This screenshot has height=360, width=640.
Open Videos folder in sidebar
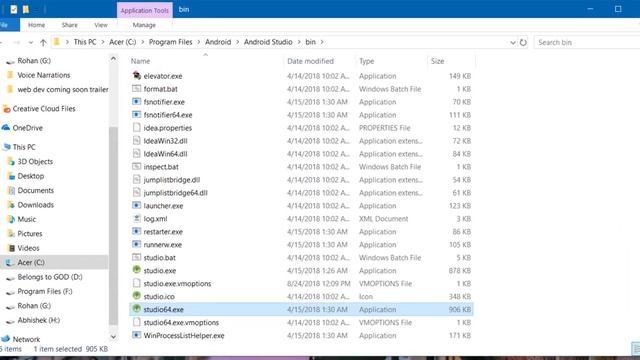tap(28, 248)
